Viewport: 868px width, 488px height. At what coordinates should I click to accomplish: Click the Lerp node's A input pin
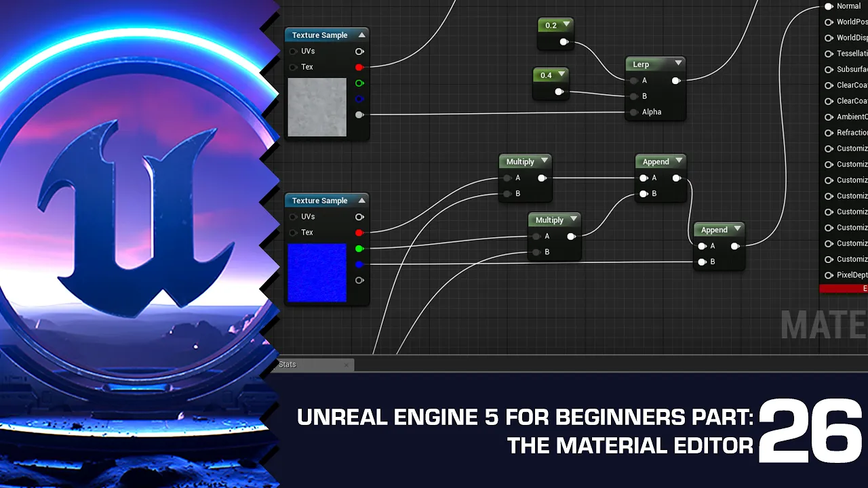coord(633,81)
